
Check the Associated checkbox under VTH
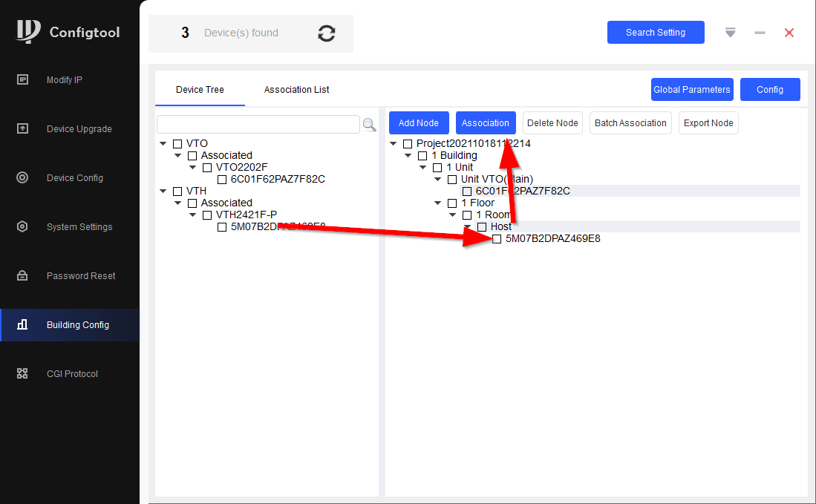(x=192, y=203)
